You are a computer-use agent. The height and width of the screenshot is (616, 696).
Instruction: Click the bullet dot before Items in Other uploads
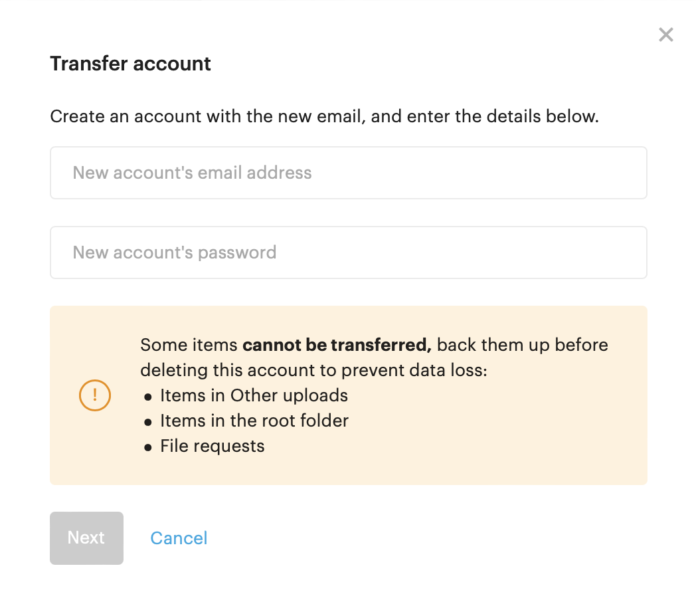click(x=148, y=397)
